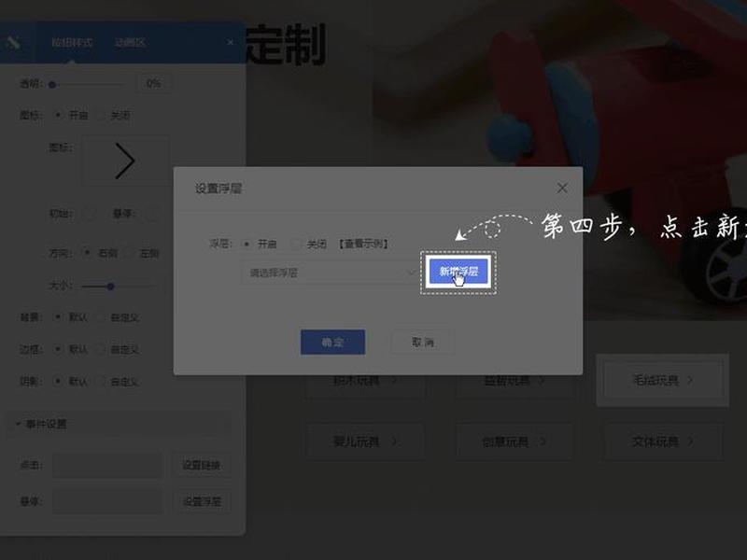Open the 文体玩具 category button
The image size is (747, 560).
(x=663, y=441)
